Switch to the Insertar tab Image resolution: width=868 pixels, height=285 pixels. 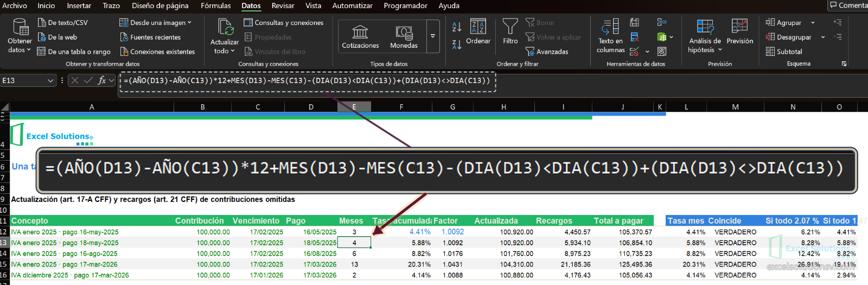79,5
